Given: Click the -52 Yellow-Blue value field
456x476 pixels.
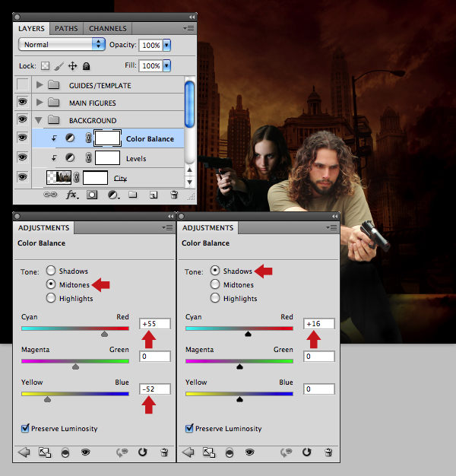Looking at the screenshot, I should coord(155,389).
